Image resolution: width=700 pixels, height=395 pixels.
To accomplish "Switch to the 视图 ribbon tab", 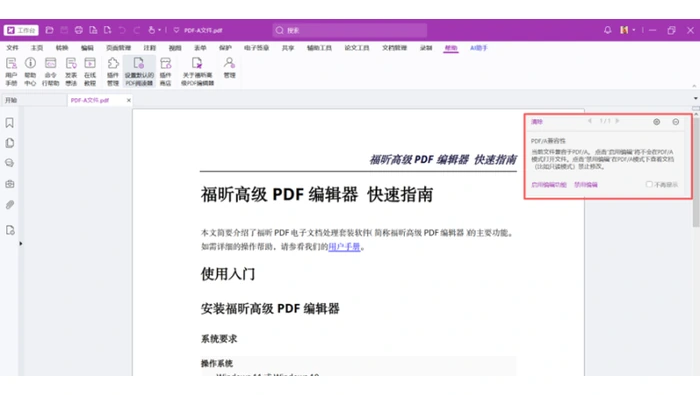I will (175, 48).
